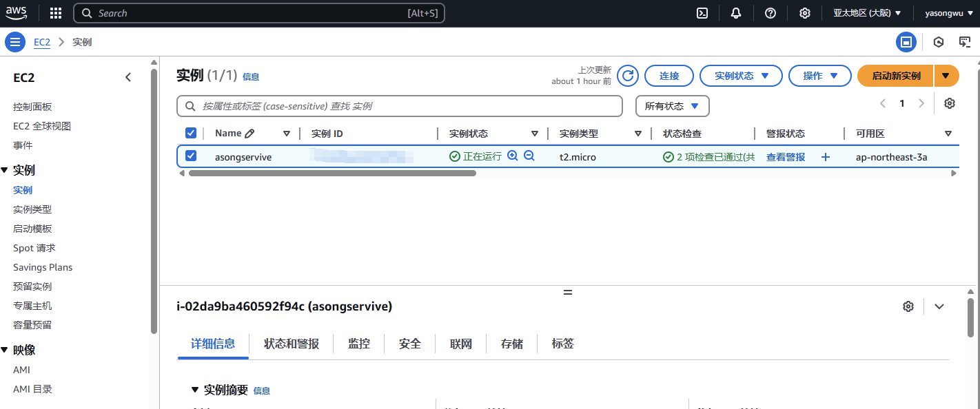Uncheck the asongservive instance checkbox

coord(191,156)
